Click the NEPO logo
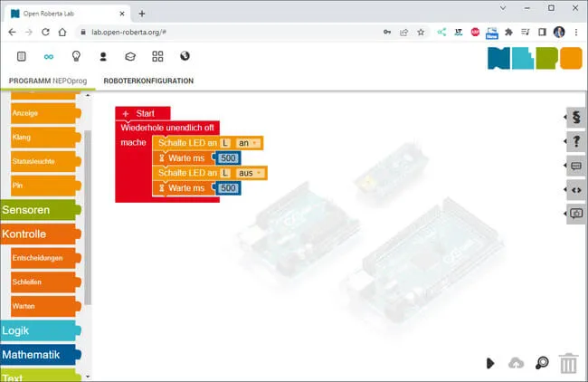 [535, 58]
